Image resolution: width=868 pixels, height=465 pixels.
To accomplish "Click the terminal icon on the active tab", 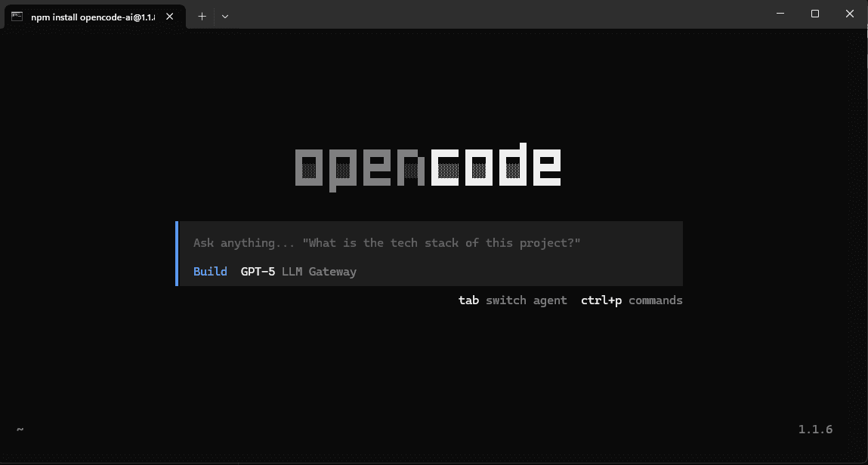I will [17, 16].
